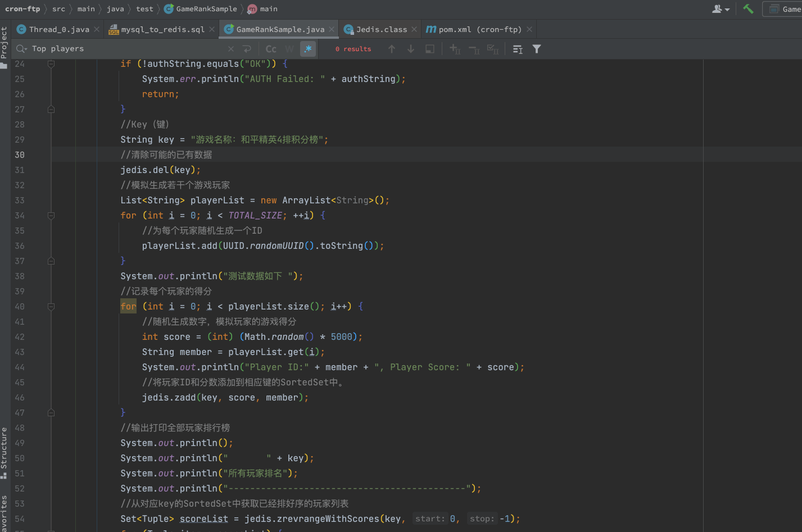This screenshot has width=802, height=532.
Task: Click GameRankSample in the breadcrumb path
Action: tap(206, 9)
